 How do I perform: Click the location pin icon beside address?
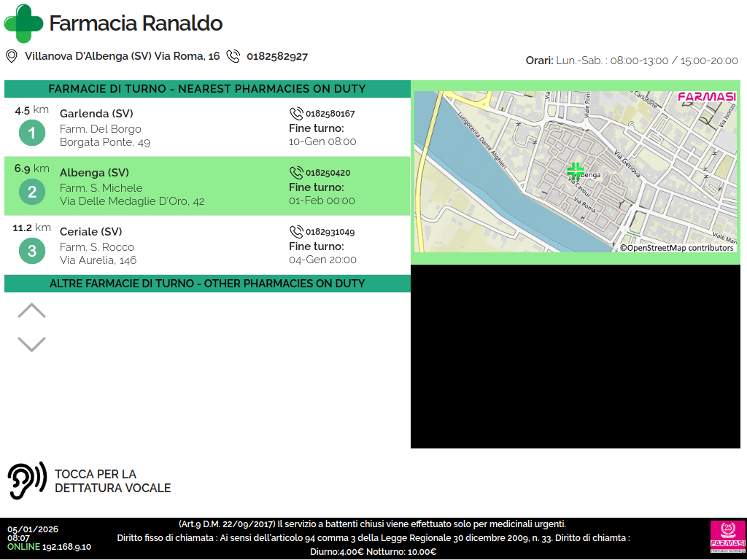point(12,56)
